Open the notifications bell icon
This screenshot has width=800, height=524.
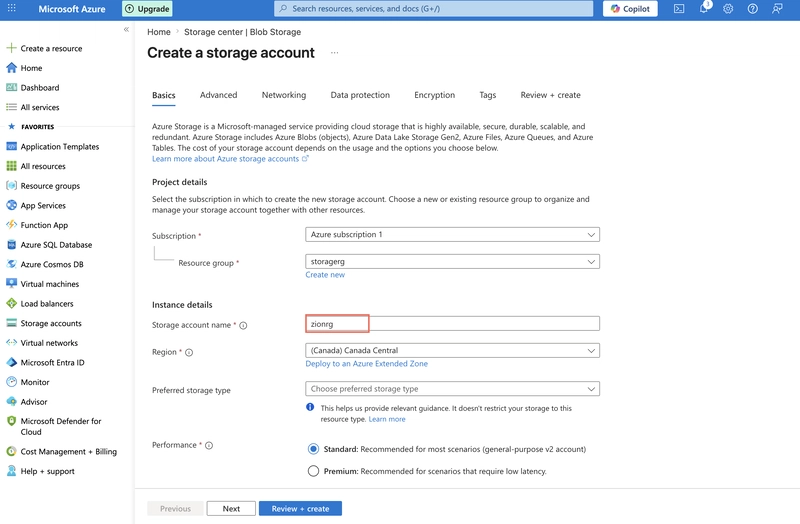point(704,8)
